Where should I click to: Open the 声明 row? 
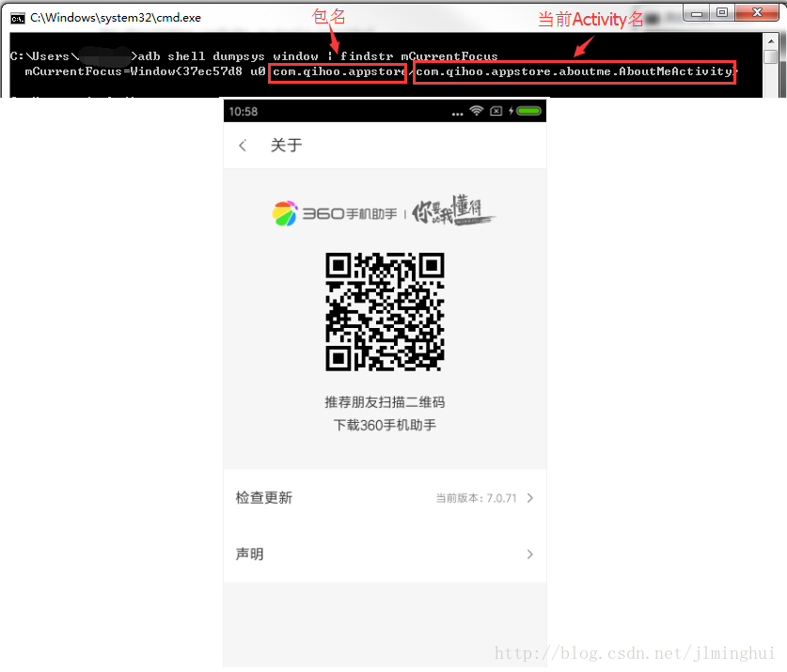click(385, 555)
